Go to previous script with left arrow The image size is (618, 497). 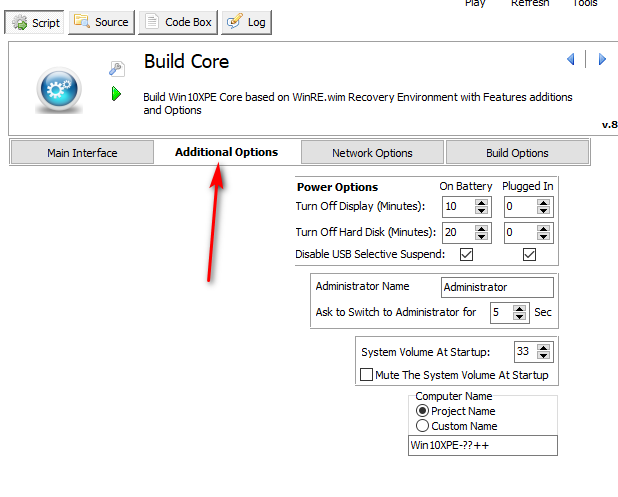coord(571,59)
